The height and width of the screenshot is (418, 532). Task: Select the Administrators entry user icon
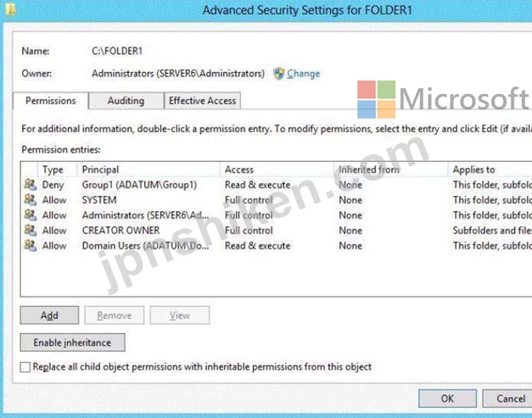pyautogui.click(x=31, y=215)
